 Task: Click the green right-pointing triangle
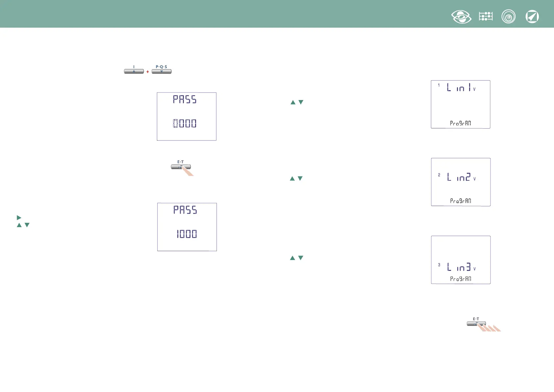[x=19, y=218]
